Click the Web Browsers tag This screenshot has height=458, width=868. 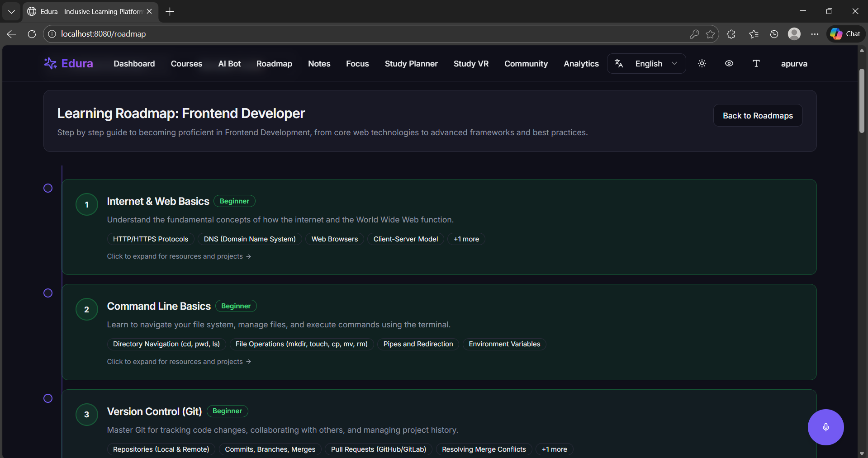(x=335, y=239)
